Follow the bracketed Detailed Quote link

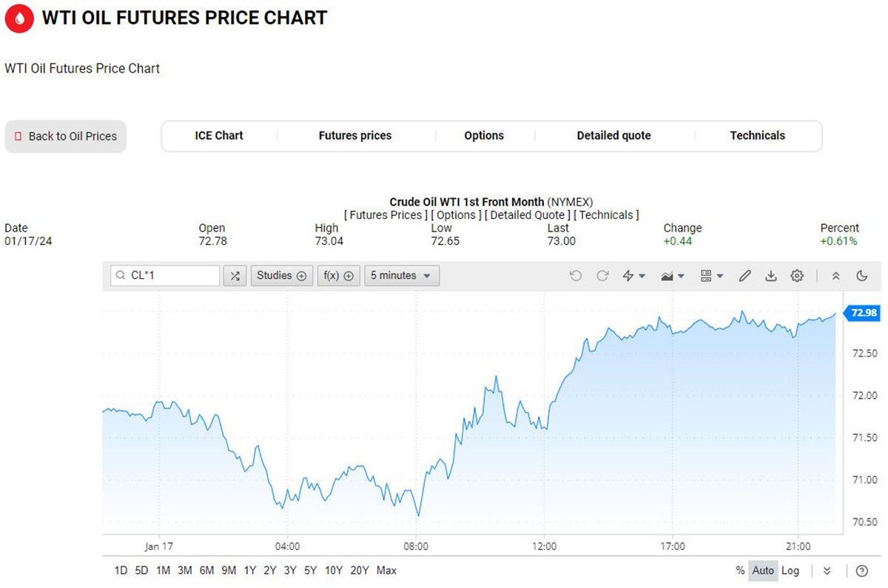pyautogui.click(x=525, y=215)
